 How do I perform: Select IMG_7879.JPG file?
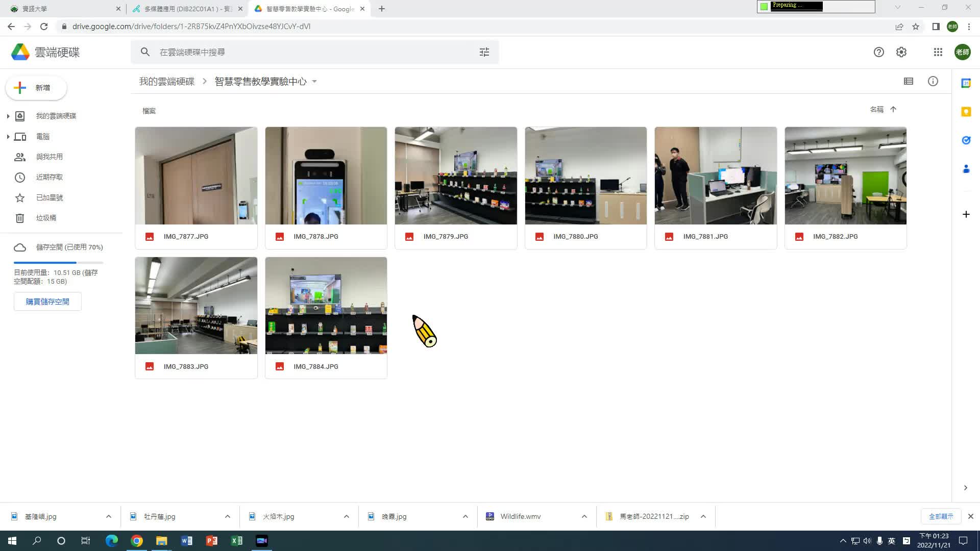tap(456, 188)
